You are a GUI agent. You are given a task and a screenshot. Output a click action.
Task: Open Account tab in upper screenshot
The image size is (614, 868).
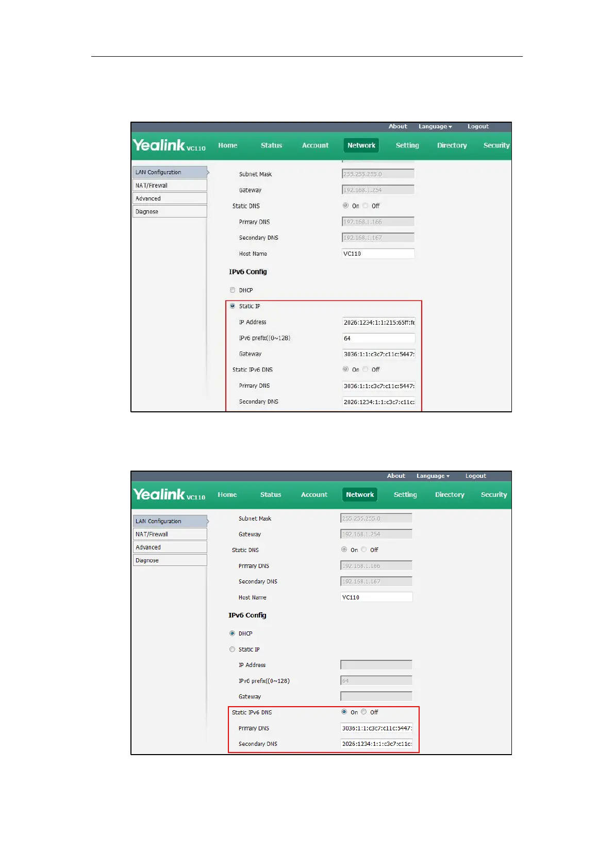coord(315,145)
